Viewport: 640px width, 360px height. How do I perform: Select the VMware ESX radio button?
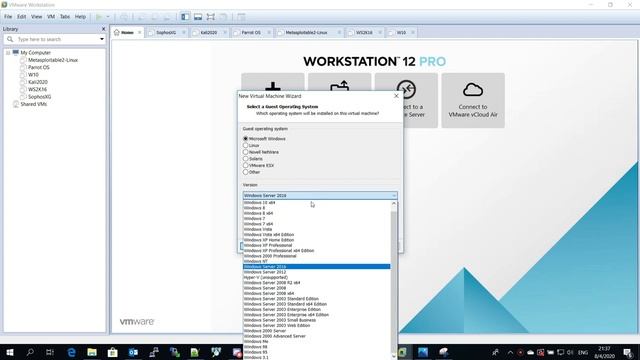point(246,165)
